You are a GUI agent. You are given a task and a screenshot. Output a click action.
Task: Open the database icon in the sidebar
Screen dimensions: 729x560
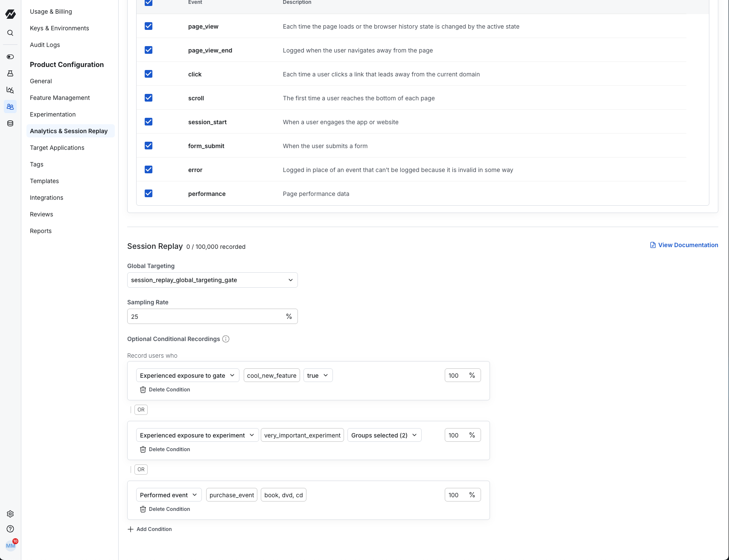[10, 123]
